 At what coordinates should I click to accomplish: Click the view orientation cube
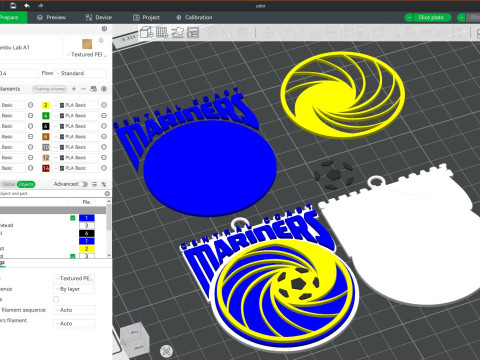point(135,338)
